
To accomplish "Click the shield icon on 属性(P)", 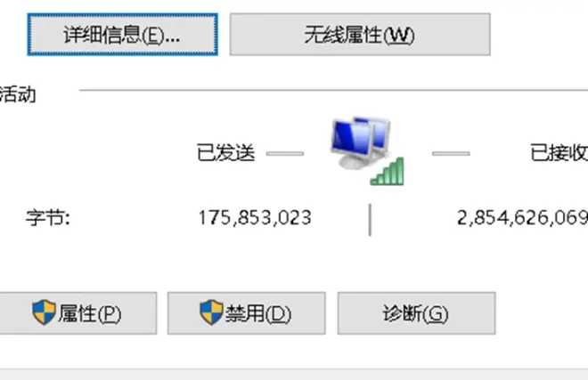I will point(44,312).
